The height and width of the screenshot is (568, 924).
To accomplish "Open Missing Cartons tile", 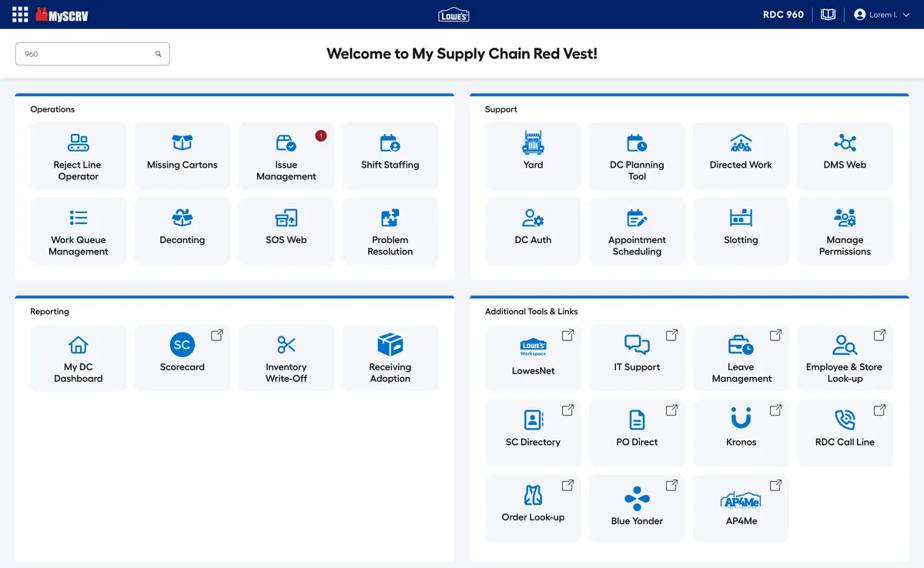I will (x=182, y=156).
